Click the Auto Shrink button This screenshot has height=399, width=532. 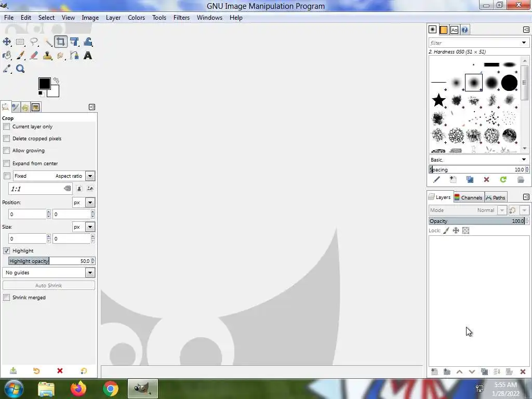[x=48, y=286]
